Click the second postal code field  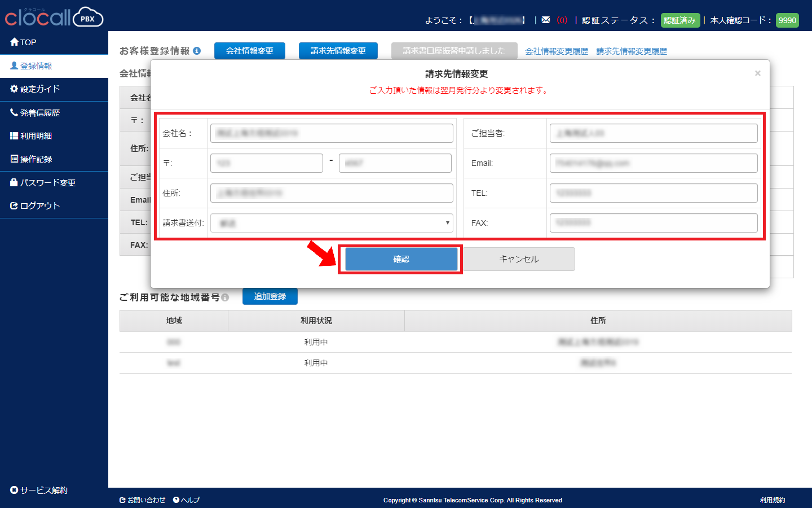coord(395,163)
